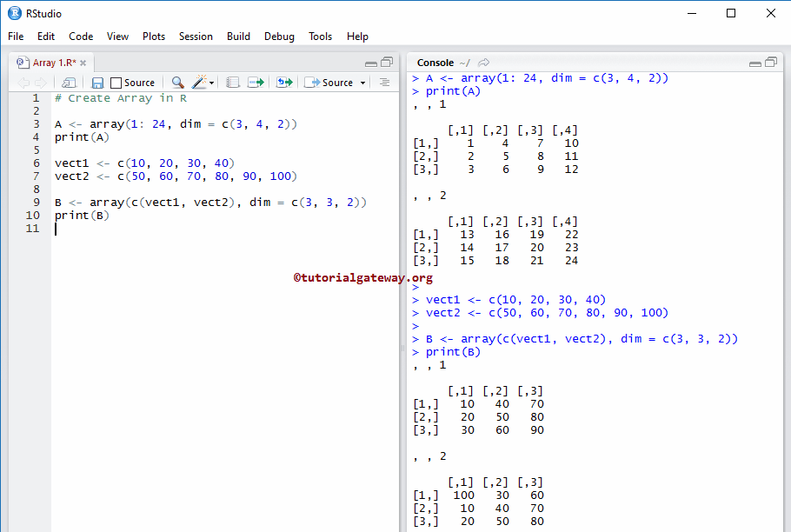Click the back navigation arrow
The image size is (791, 532).
click(23, 83)
